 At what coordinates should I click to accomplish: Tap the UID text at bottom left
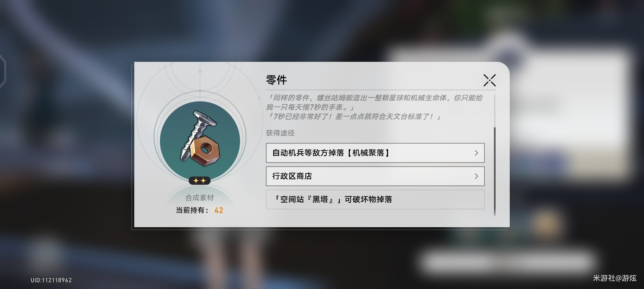tap(51, 280)
